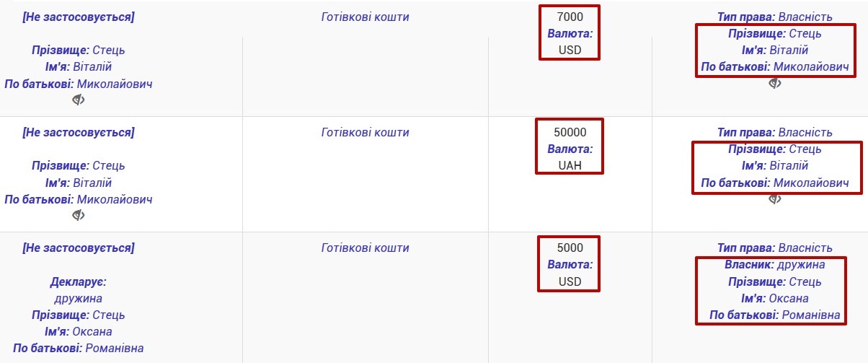
Task: Click hidden-eye icon under declarant name in 7000 USD row
Action: pyautogui.click(x=79, y=100)
